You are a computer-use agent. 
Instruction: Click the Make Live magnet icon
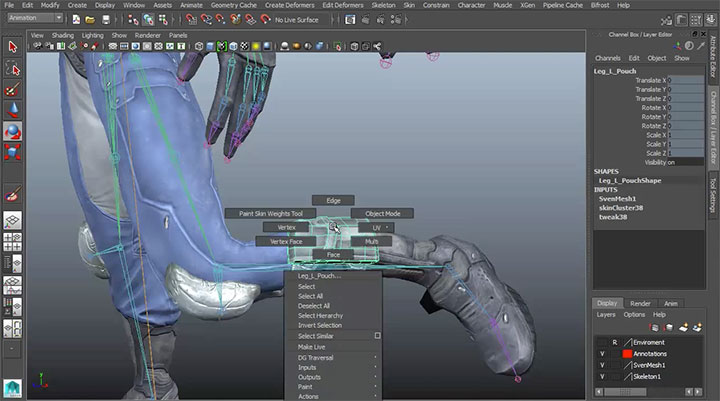pyautogui.click(x=265, y=20)
